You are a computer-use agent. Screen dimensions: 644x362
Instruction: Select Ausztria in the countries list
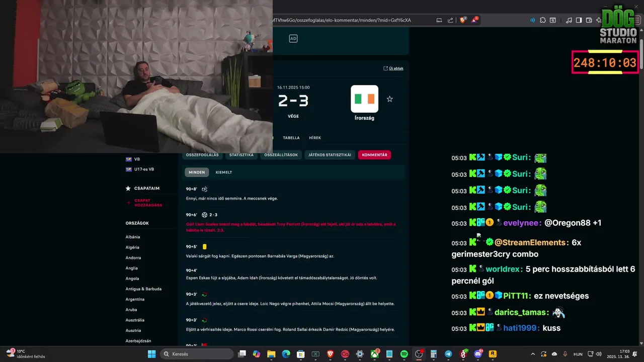[133, 330]
